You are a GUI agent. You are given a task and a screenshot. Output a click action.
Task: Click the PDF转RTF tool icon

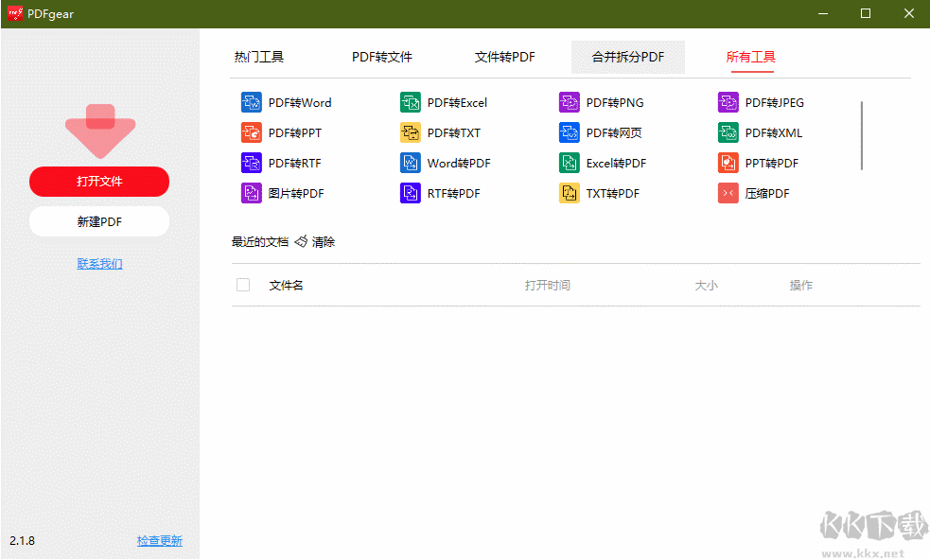252,163
